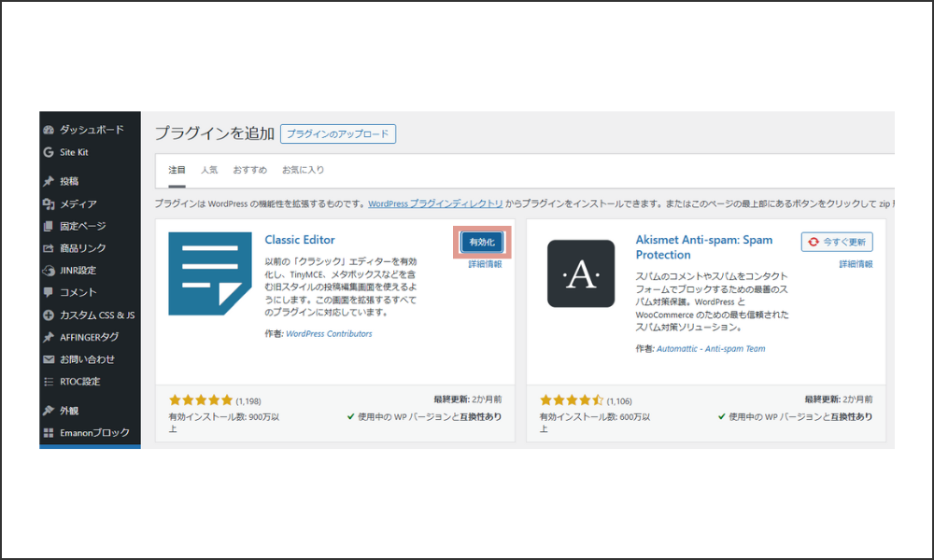Click the コメント speech bubble icon
Image resolution: width=934 pixels, height=560 pixels.
[49, 292]
